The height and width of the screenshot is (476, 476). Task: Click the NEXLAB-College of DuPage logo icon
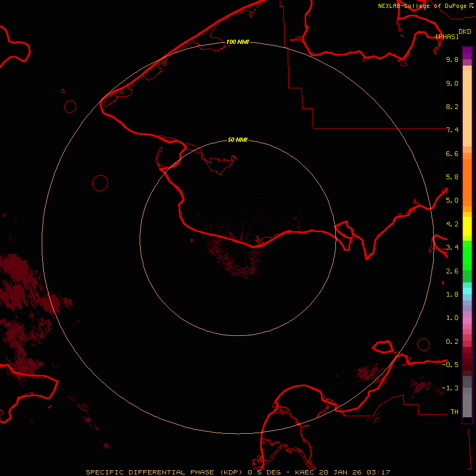(471, 6)
